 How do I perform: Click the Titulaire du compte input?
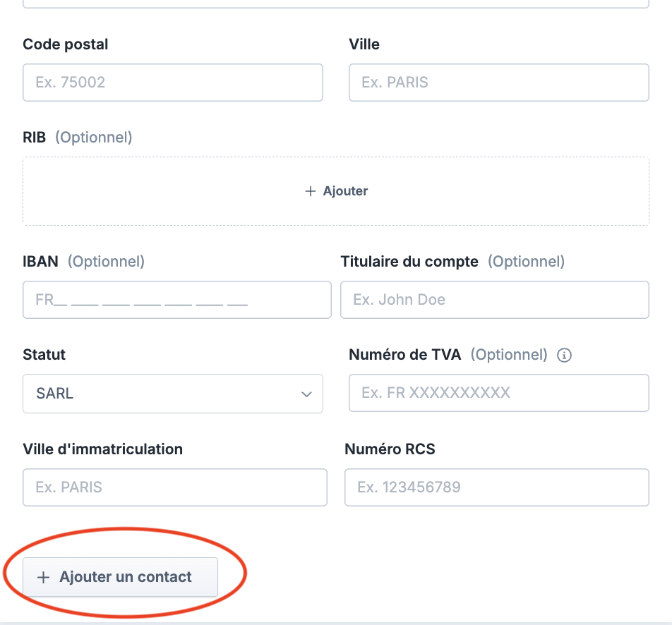click(x=494, y=300)
